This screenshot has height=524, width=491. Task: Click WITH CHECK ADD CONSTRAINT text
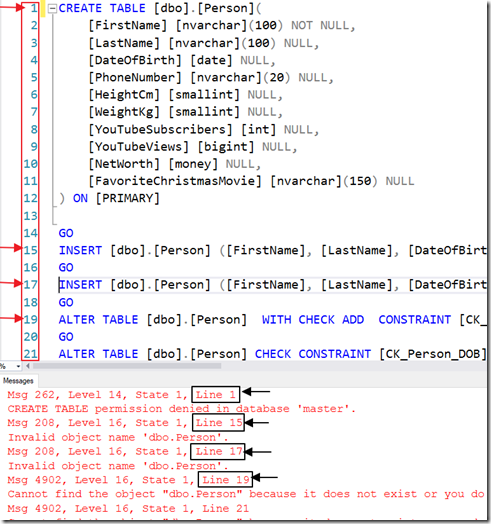pyautogui.click(x=356, y=320)
